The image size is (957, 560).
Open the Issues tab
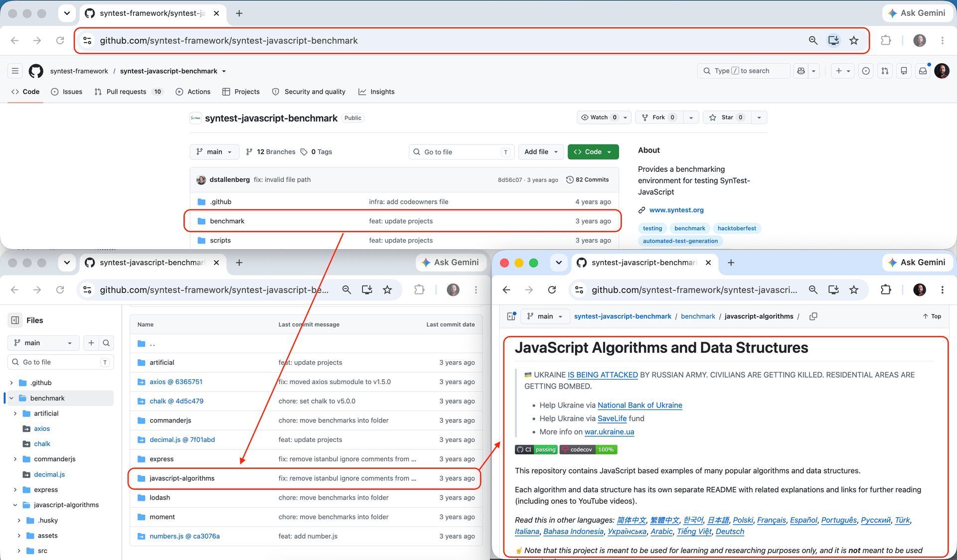(x=67, y=92)
